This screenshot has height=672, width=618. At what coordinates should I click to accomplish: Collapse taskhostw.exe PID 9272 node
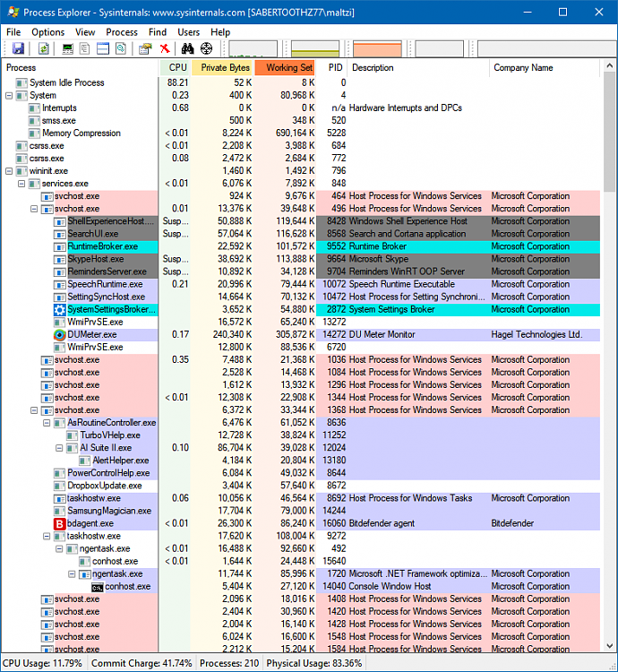(x=47, y=536)
